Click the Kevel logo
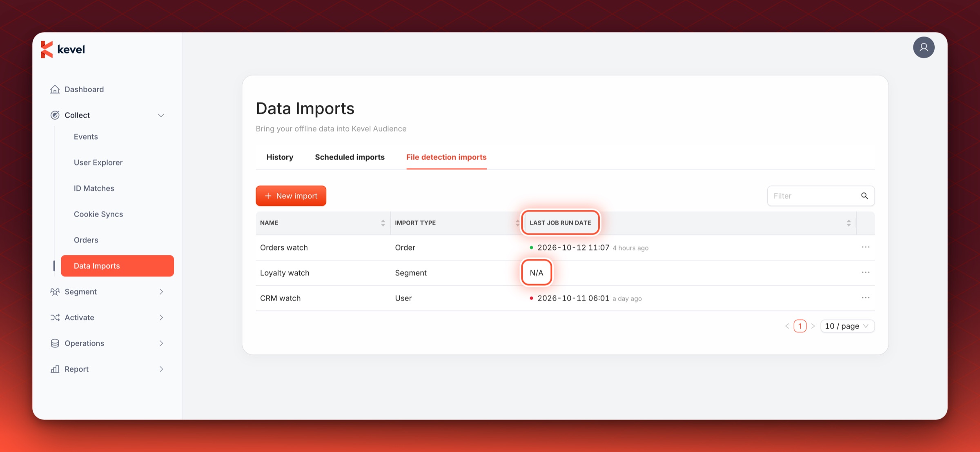The width and height of the screenshot is (980, 452). (63, 49)
